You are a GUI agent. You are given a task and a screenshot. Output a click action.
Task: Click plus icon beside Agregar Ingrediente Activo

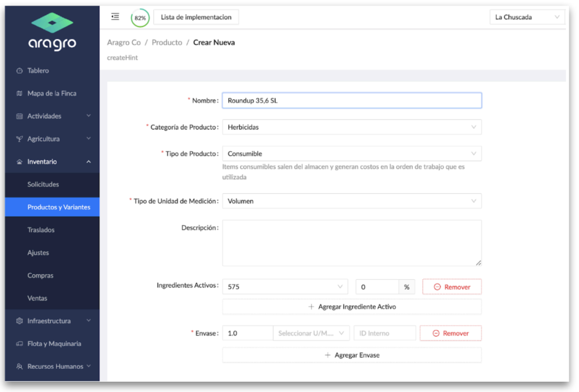312,307
